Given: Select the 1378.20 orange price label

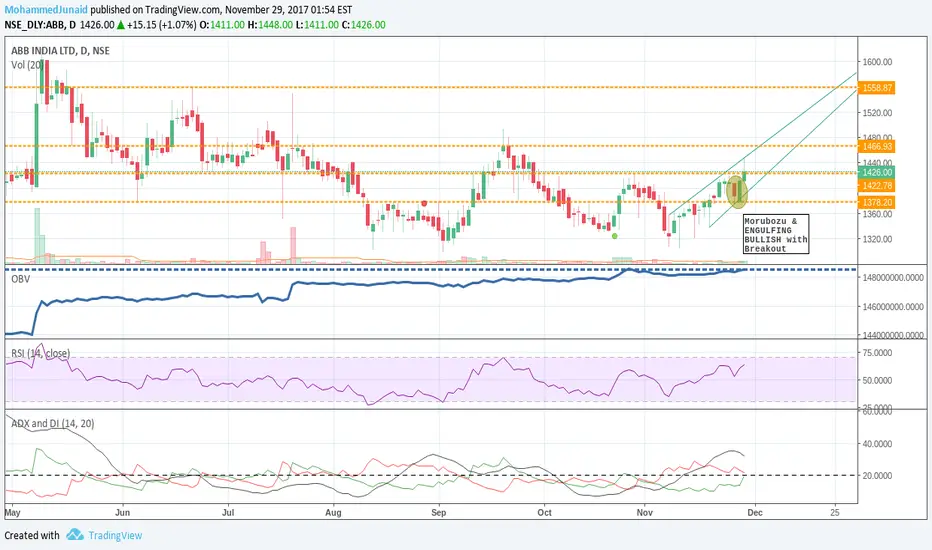Looking at the screenshot, I should click(x=877, y=202).
